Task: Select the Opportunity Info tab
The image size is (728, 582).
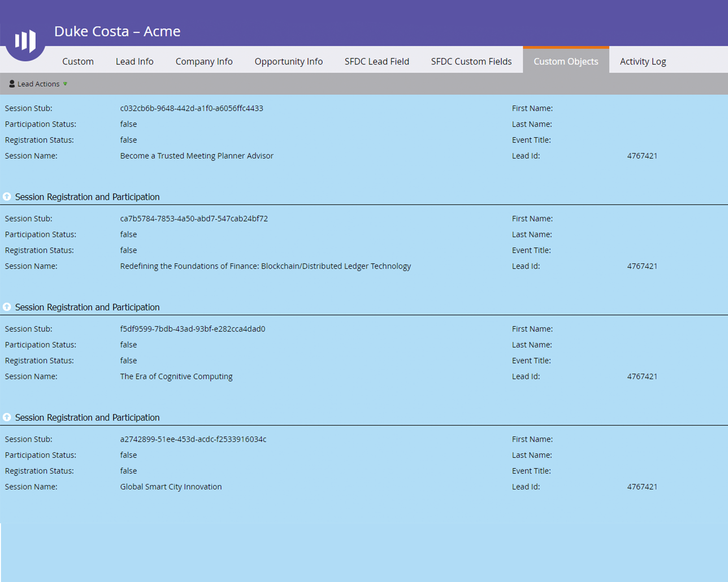Action: pyautogui.click(x=288, y=62)
